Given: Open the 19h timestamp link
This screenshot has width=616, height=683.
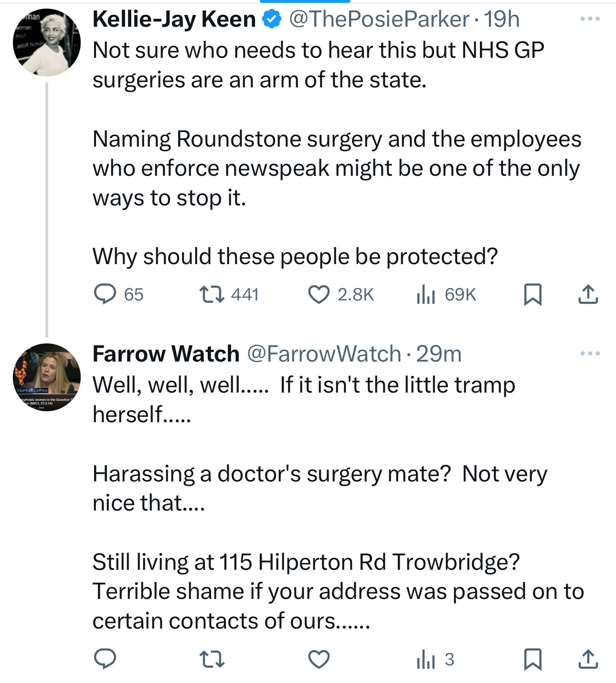Looking at the screenshot, I should (501, 19).
